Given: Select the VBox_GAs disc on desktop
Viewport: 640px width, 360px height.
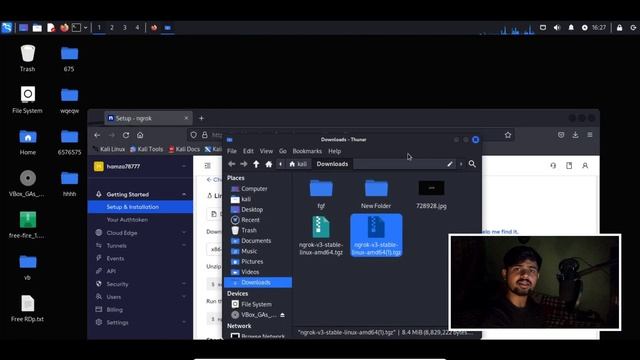Looking at the screenshot, I should 27,184.
